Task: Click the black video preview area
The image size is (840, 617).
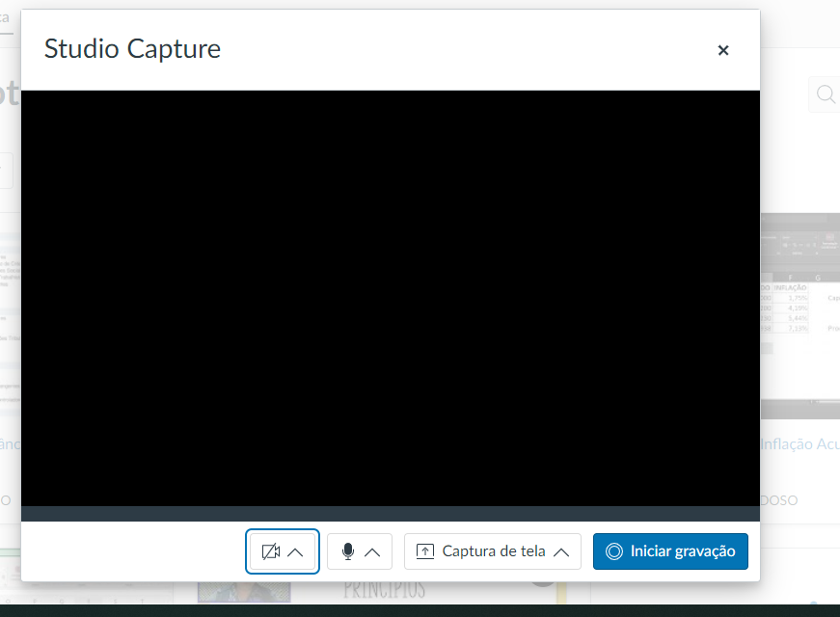Action: 390,297
